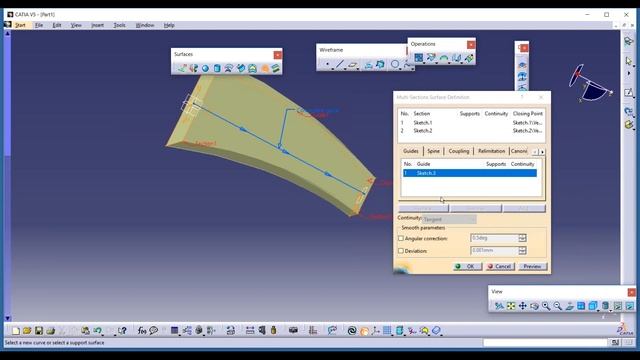Viewport: 640px width, 360px height.
Task: Select the Extrapolate tool in Operations toolbar
Action: [x=469, y=58]
